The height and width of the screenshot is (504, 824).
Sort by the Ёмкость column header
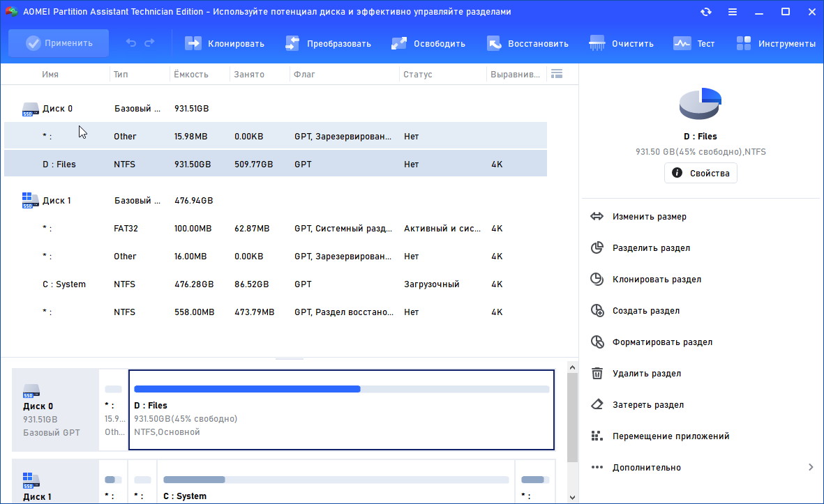tap(190, 75)
